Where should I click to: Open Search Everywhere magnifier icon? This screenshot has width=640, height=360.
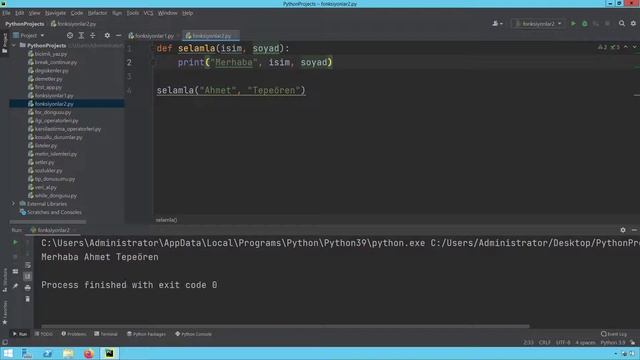point(622,24)
